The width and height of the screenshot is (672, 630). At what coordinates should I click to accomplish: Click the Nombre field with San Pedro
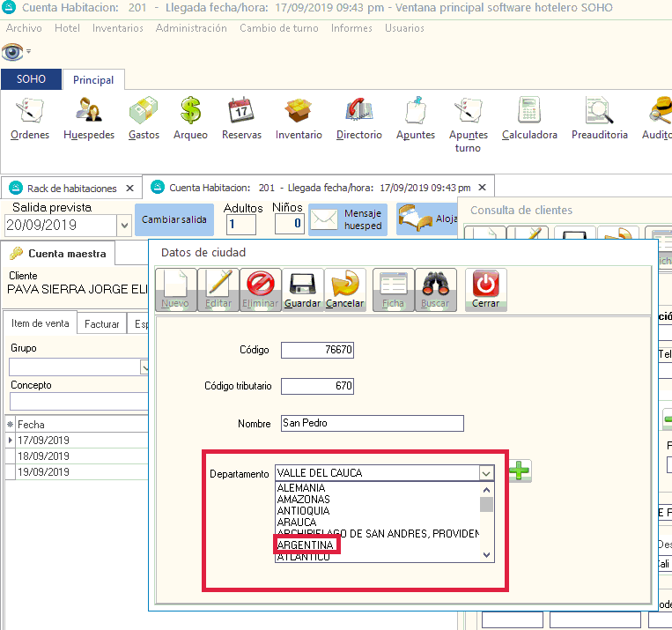click(x=372, y=424)
